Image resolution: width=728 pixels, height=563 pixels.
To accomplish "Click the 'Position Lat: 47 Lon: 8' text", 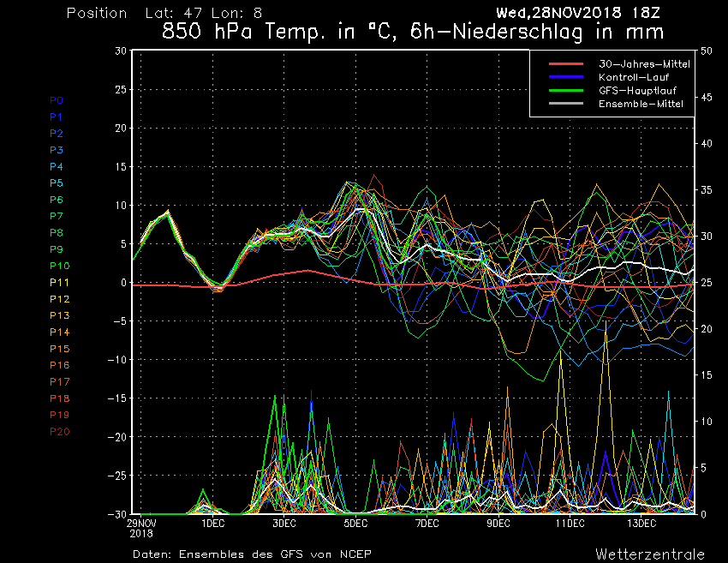I will click(164, 14).
